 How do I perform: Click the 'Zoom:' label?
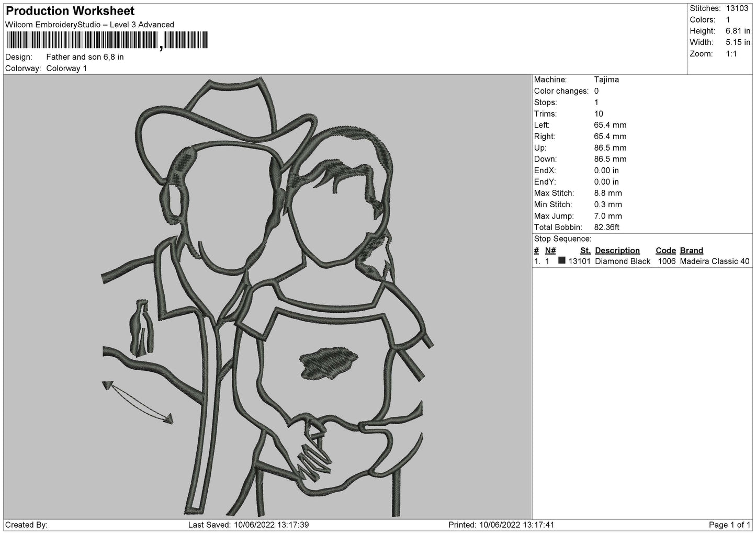701,54
